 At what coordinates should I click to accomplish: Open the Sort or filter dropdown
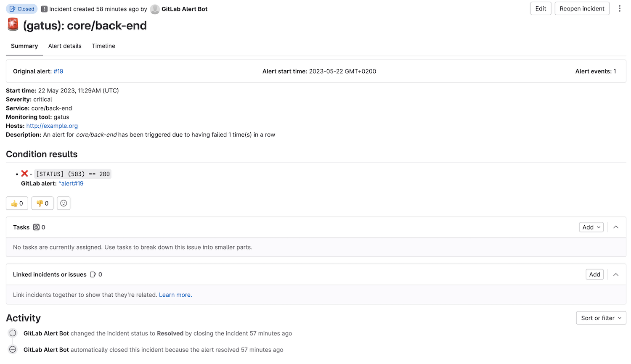(601, 318)
